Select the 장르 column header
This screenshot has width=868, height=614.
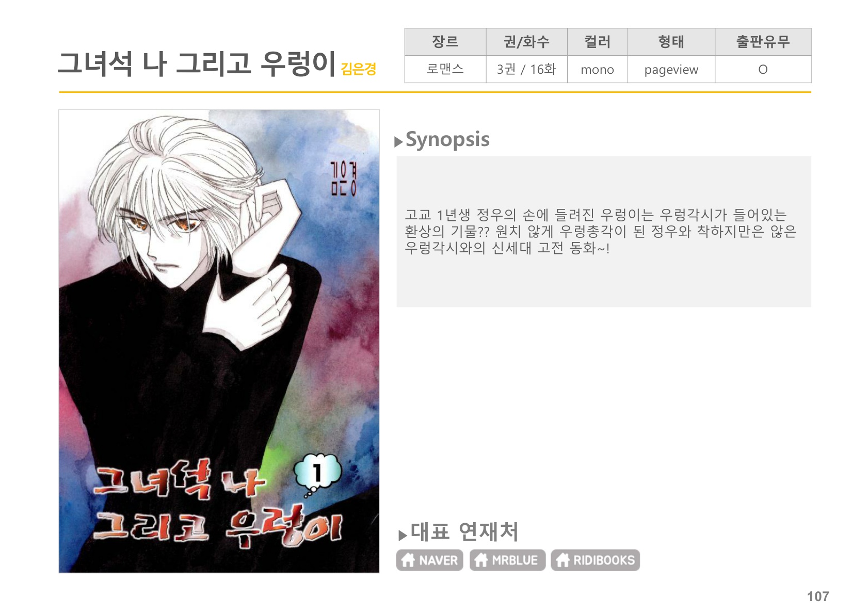pyautogui.click(x=445, y=42)
